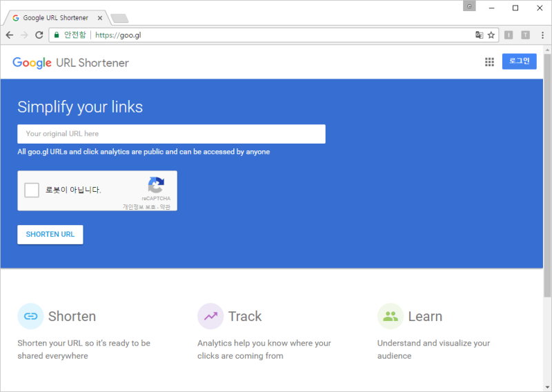Image resolution: width=552 pixels, height=392 pixels.
Task: Open the translate page icon
Action: click(x=479, y=35)
